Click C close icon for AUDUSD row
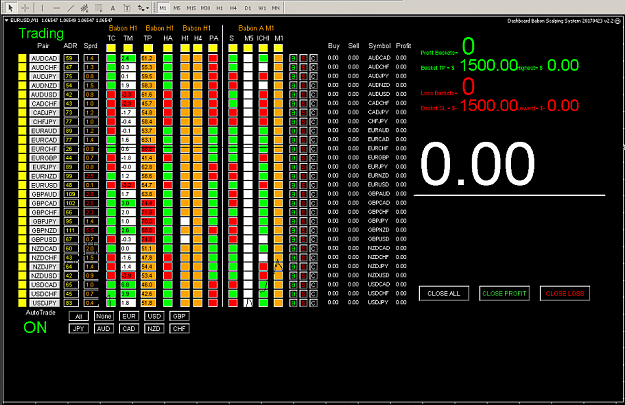The image size is (625, 405). 314,94
